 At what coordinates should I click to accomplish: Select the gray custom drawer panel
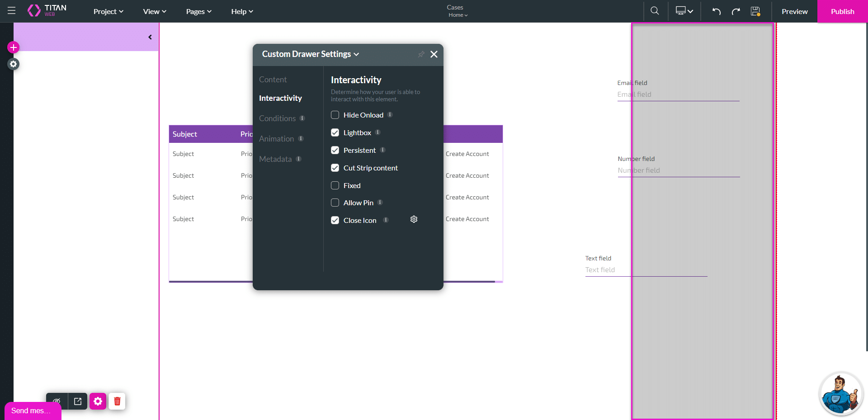(703, 221)
